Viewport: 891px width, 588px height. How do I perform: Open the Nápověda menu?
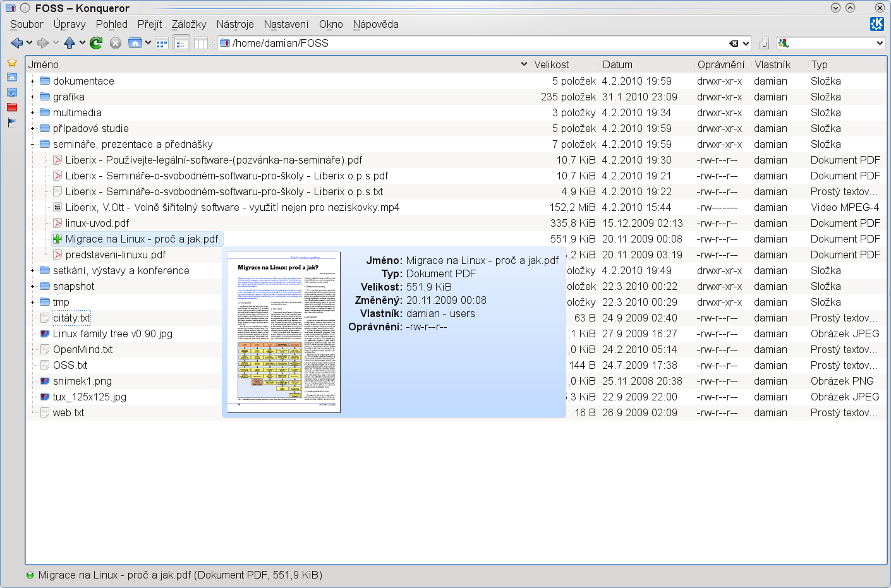(x=376, y=24)
